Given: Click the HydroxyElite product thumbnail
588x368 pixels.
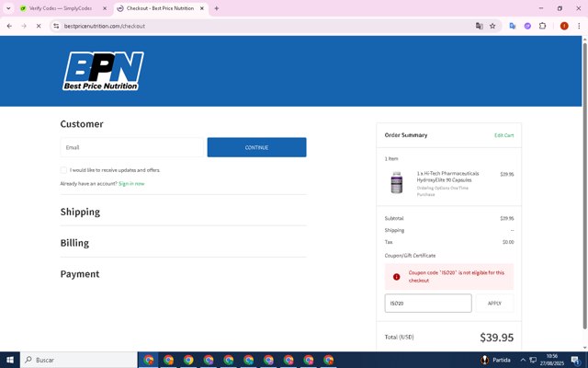Looking at the screenshot, I should coord(397,182).
